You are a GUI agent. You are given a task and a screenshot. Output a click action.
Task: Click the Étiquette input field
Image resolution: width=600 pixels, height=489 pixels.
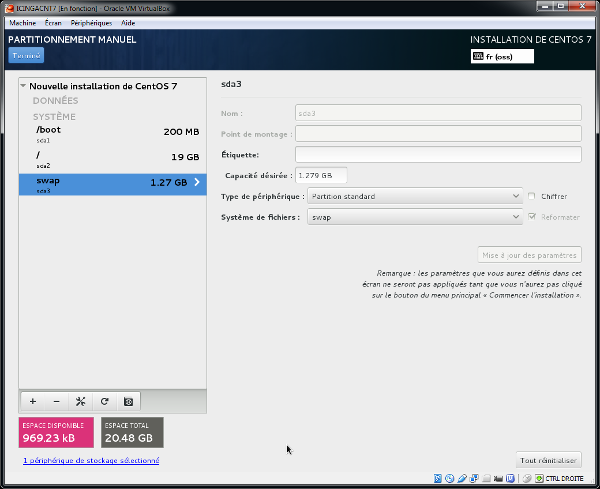point(438,155)
